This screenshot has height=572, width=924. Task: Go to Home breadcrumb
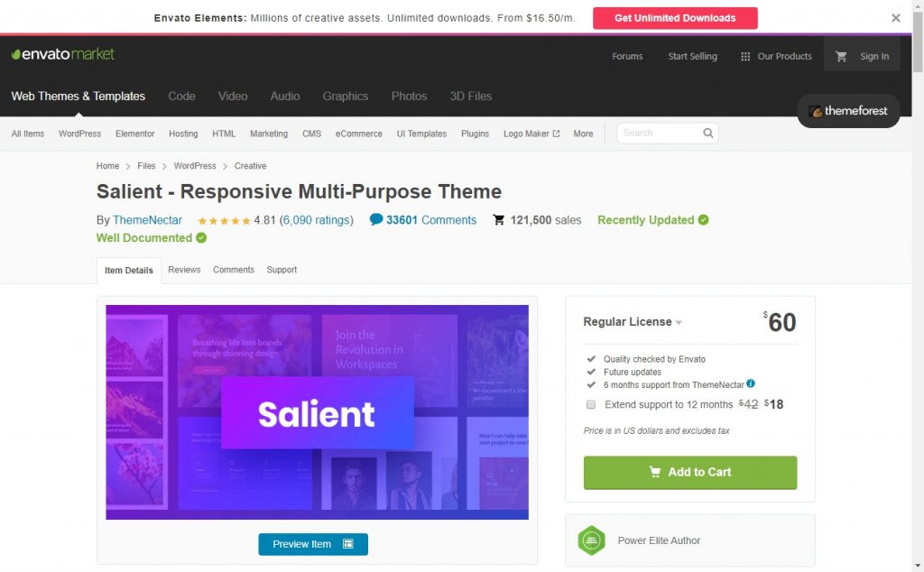pos(107,166)
